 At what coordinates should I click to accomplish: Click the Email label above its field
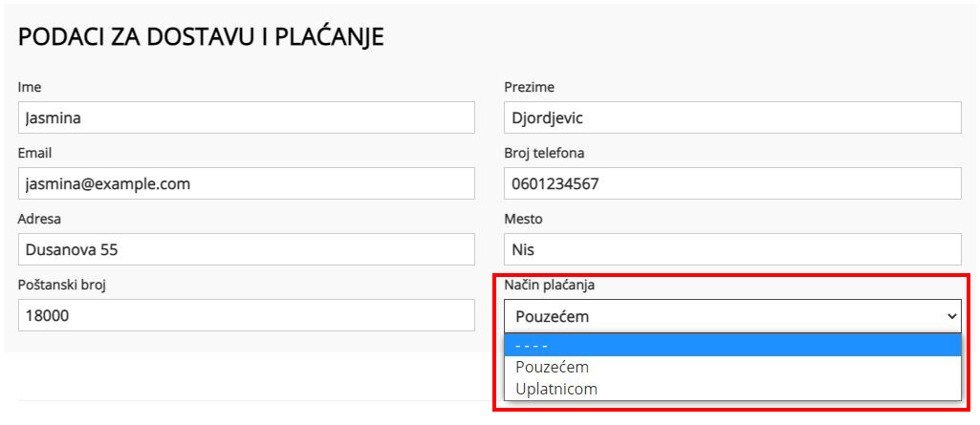pyautogui.click(x=34, y=153)
